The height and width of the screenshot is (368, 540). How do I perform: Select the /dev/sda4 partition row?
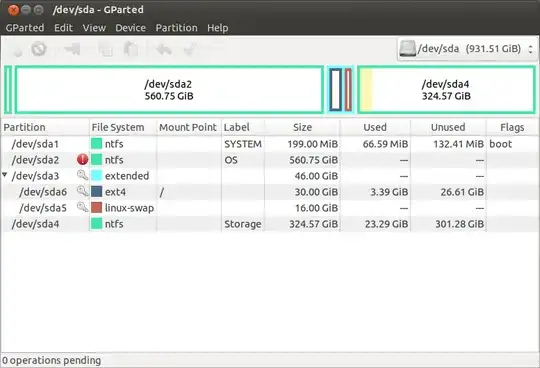point(270,224)
